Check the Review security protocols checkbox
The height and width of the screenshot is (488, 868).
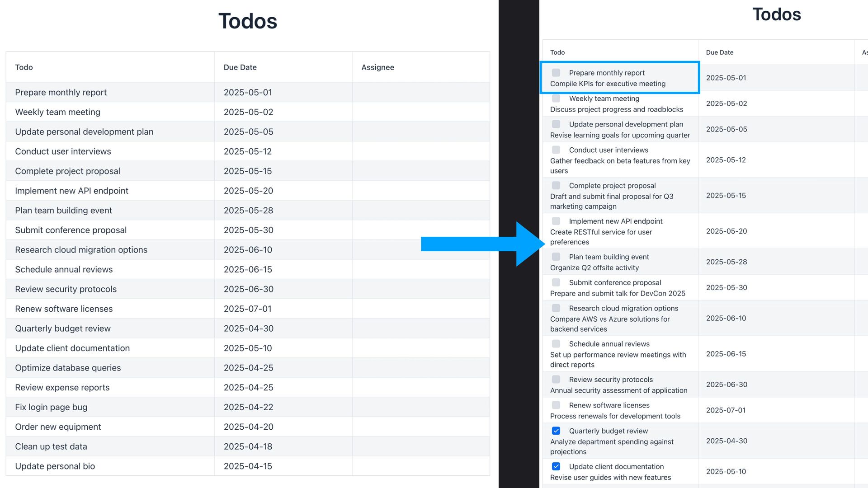pos(556,380)
